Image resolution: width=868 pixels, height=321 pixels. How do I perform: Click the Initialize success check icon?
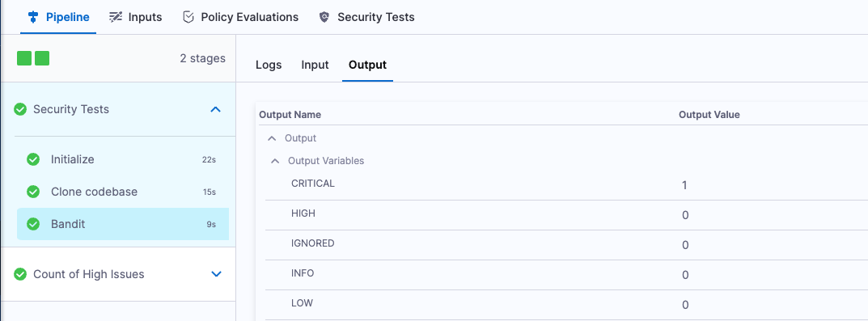(x=33, y=159)
